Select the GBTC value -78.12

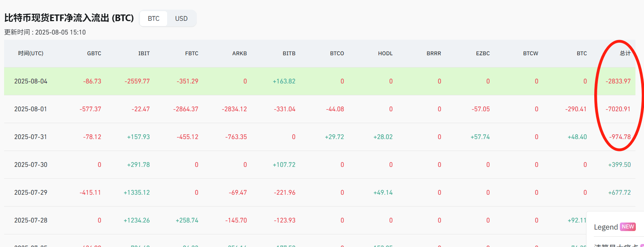click(92, 137)
